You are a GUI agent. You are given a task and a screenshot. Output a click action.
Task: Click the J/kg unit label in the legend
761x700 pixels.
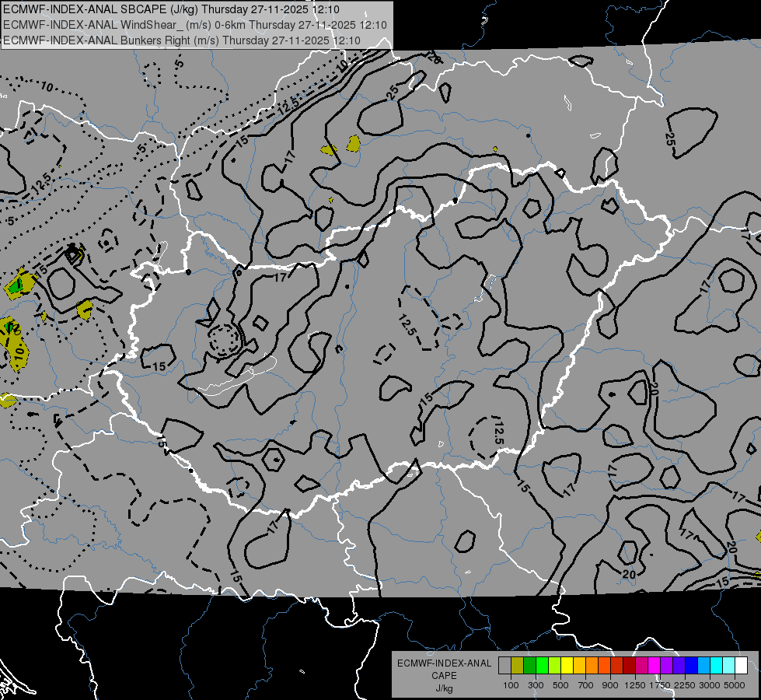point(445,688)
